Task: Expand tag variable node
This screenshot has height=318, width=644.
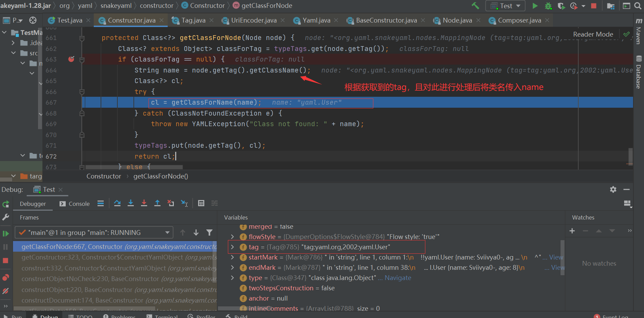Action: [x=232, y=247]
